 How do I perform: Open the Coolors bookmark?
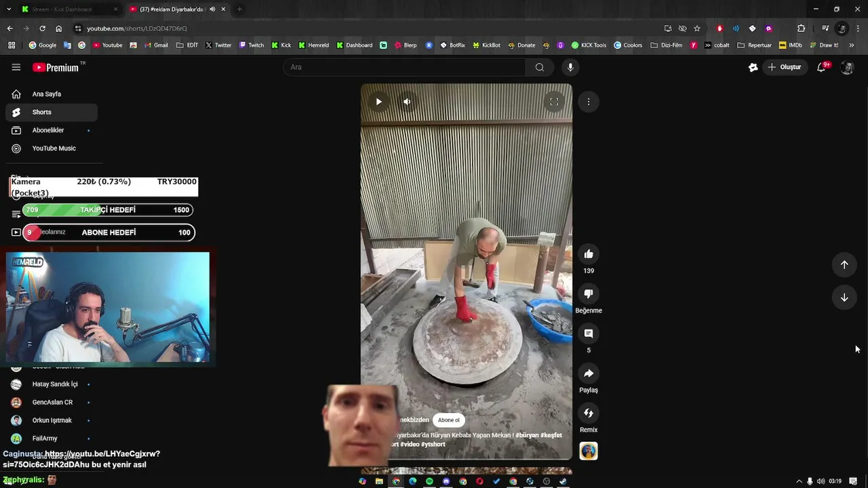coord(628,45)
